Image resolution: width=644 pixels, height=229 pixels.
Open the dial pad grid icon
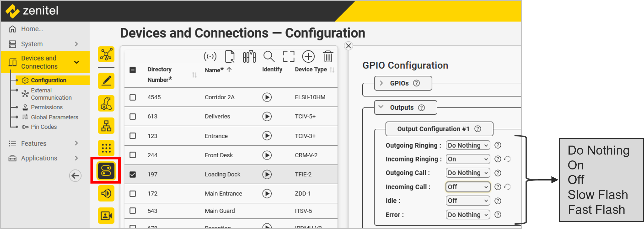[x=106, y=148]
